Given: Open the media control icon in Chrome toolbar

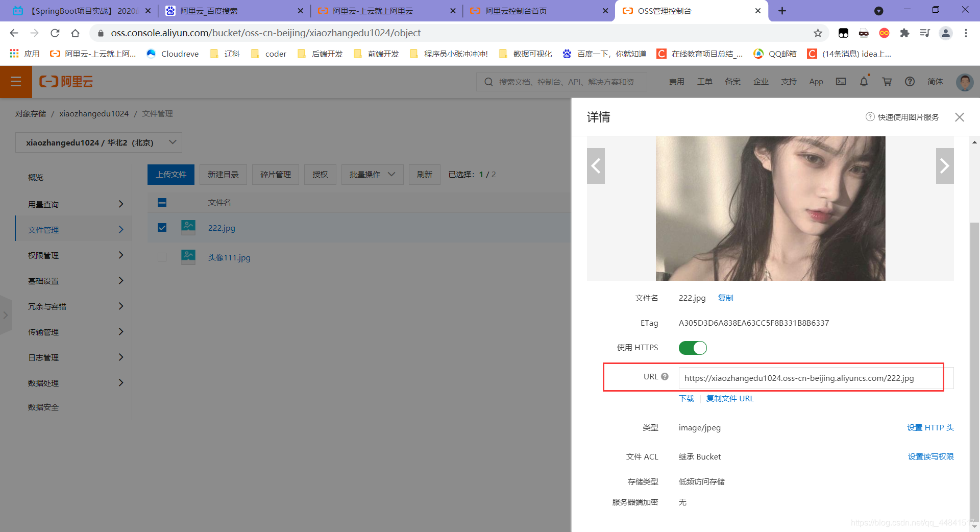Looking at the screenshot, I should coord(925,33).
